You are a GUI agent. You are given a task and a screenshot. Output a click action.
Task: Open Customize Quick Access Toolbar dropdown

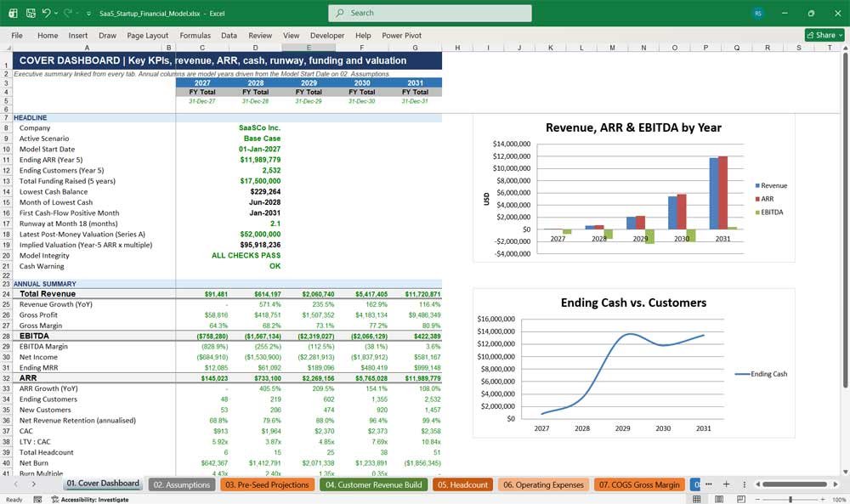coord(88,14)
